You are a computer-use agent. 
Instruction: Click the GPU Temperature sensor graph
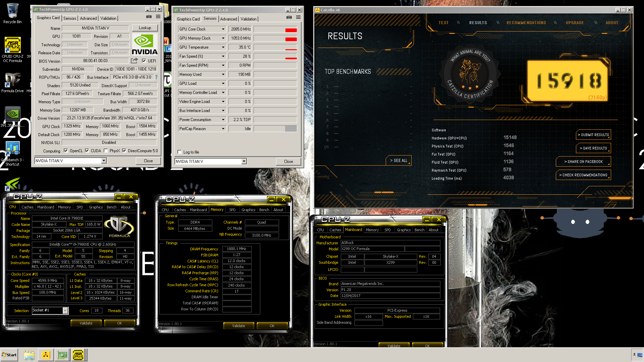tap(275, 47)
